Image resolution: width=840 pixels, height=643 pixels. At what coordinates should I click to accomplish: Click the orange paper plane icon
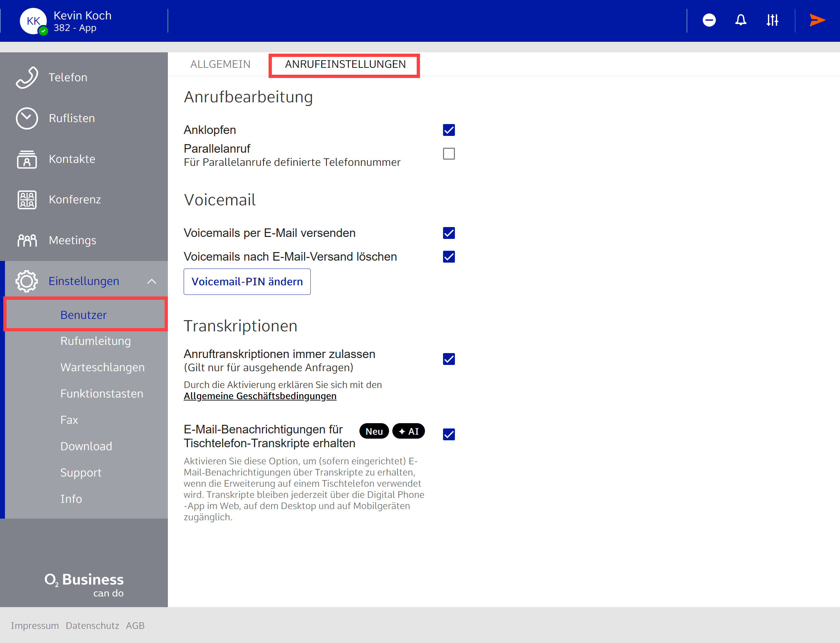tap(817, 20)
